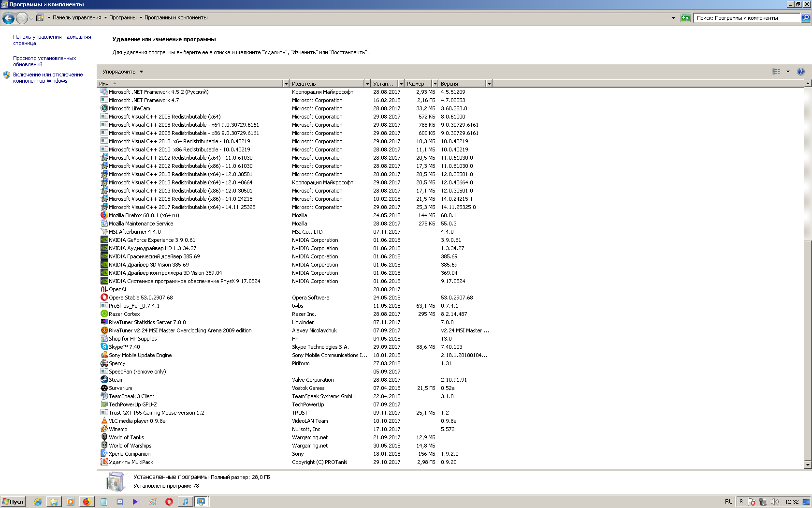The width and height of the screenshot is (812, 508).
Task: Click the World of Tanks icon
Action: 104,437
